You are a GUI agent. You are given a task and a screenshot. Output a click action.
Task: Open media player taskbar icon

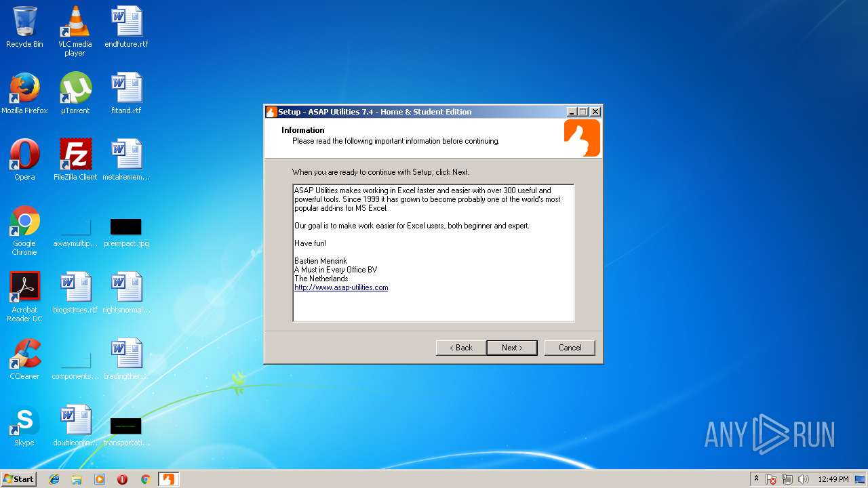tap(100, 479)
